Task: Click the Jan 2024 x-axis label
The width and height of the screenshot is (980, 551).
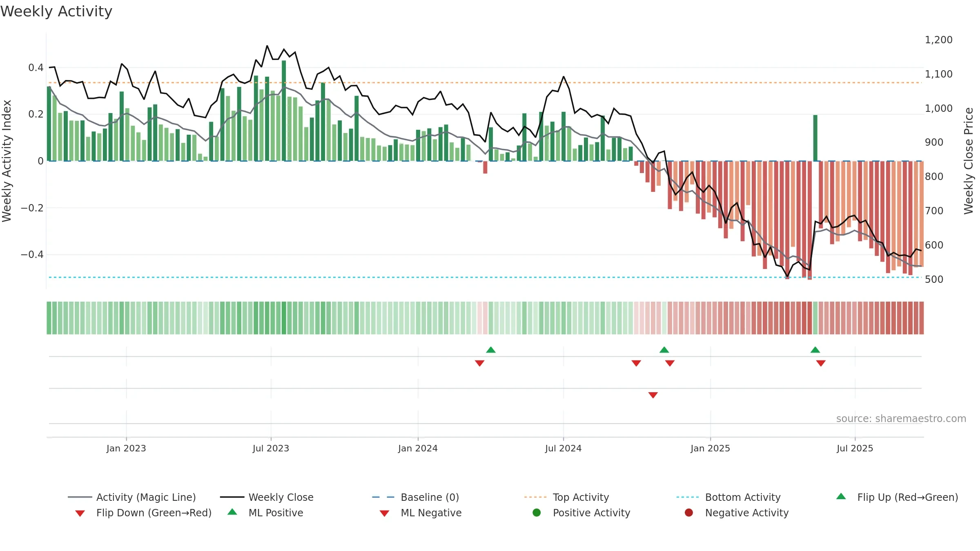Action: pos(418,449)
